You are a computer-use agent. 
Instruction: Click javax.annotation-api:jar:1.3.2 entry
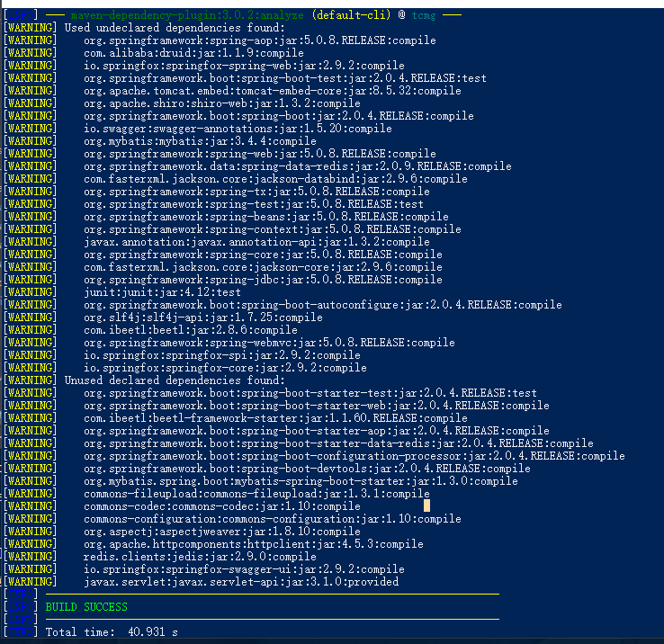(x=256, y=242)
